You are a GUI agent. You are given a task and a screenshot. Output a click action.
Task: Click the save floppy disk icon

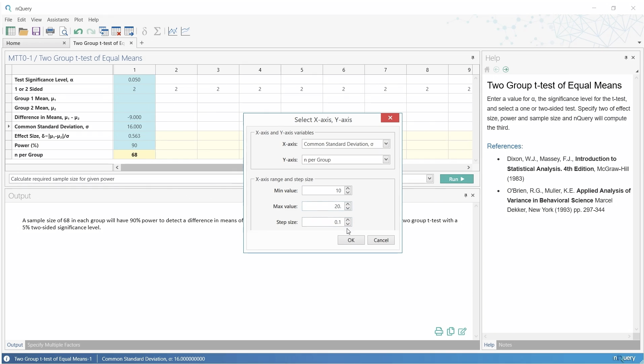click(36, 31)
